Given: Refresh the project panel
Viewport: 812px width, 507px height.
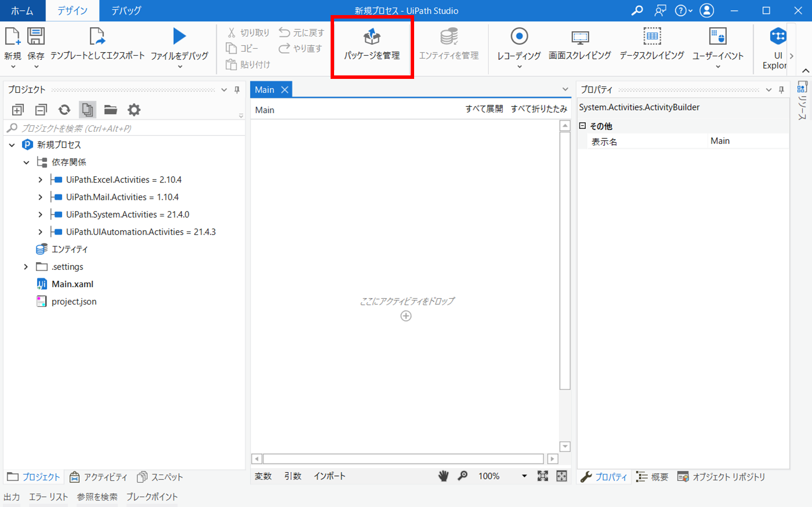Looking at the screenshot, I should point(64,110).
